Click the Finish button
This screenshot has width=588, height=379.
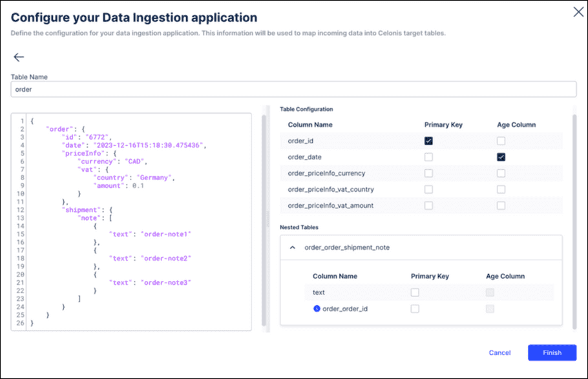point(552,353)
